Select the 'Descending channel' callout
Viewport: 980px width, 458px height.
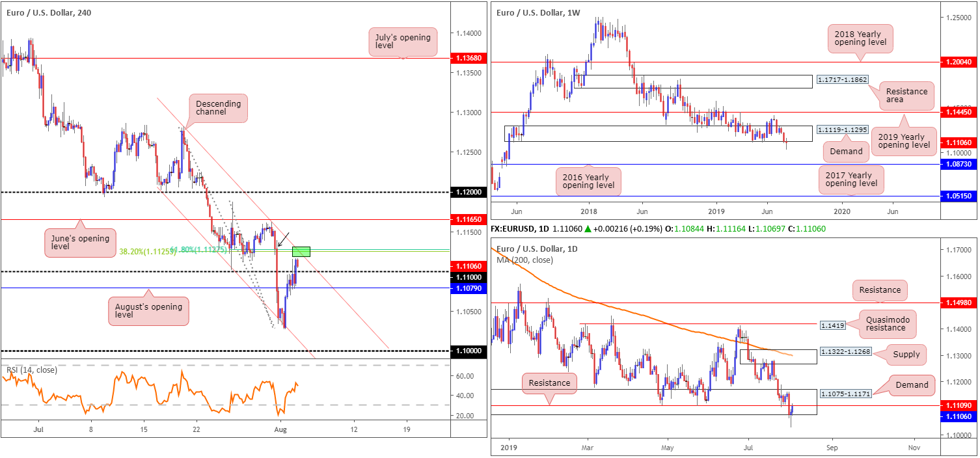[x=217, y=109]
